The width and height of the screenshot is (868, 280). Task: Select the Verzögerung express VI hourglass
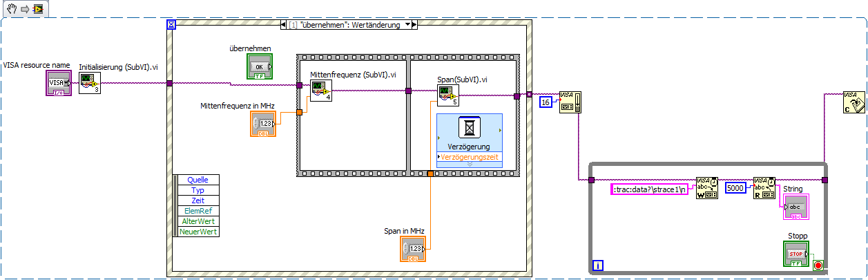click(469, 128)
